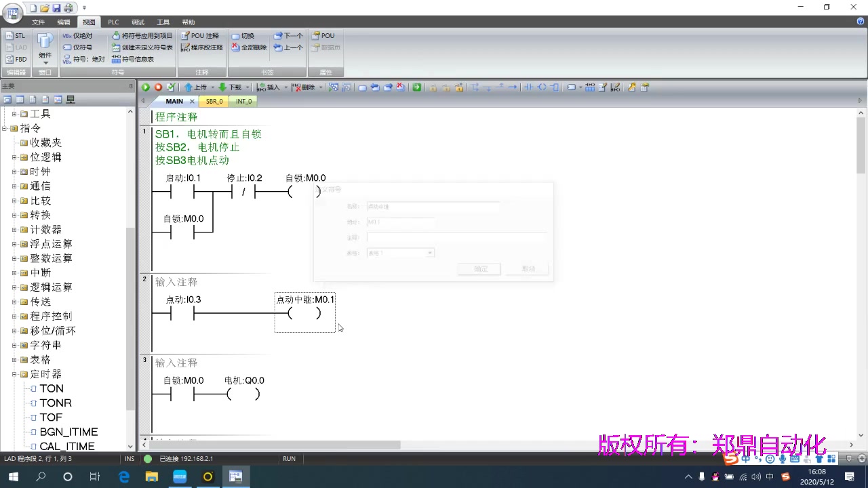The width and height of the screenshot is (868, 488).
Task: Select the 点动中继:M0.1 coil
Action: click(x=304, y=313)
